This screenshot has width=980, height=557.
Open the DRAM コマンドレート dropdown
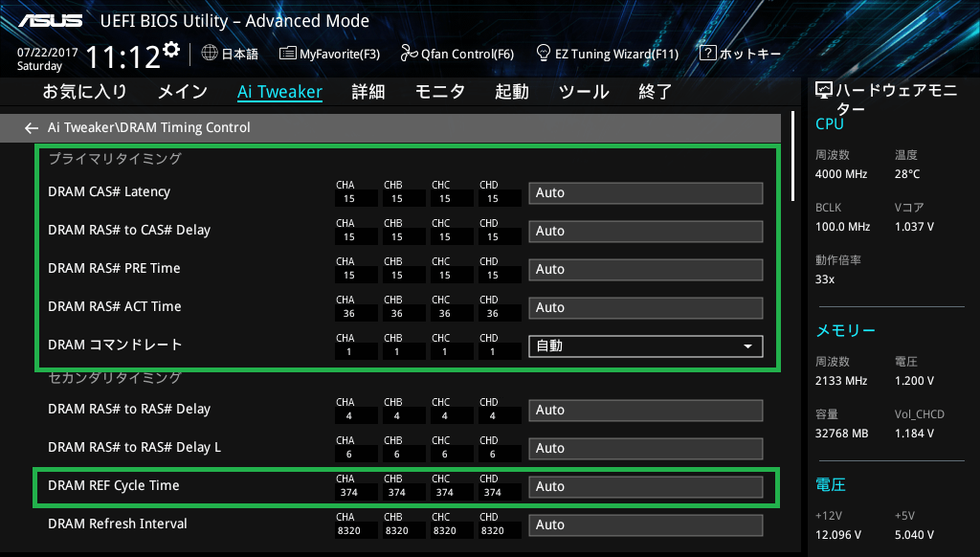click(x=646, y=346)
